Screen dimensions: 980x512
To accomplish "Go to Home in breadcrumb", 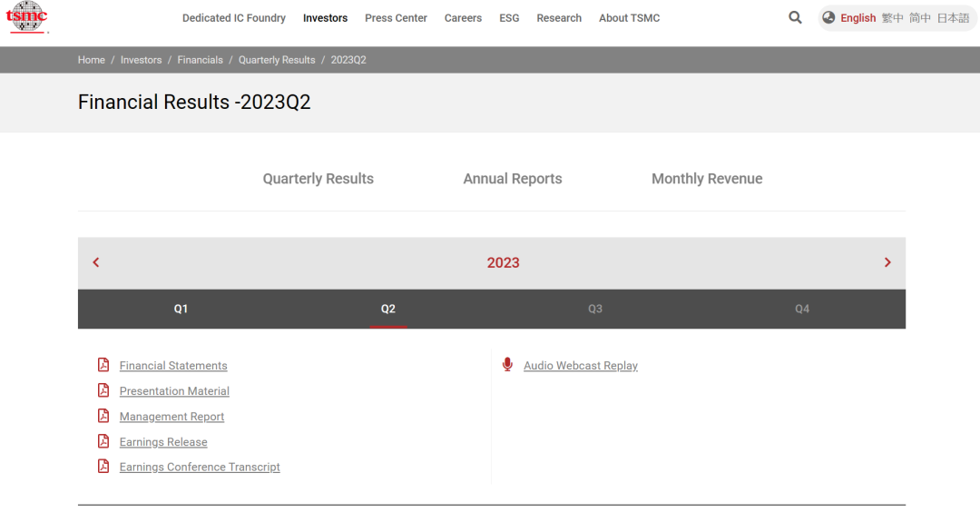I will [x=92, y=60].
